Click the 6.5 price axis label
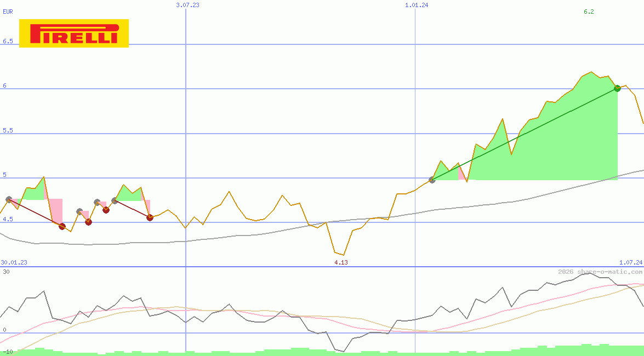The image size is (644, 356). pos(8,41)
